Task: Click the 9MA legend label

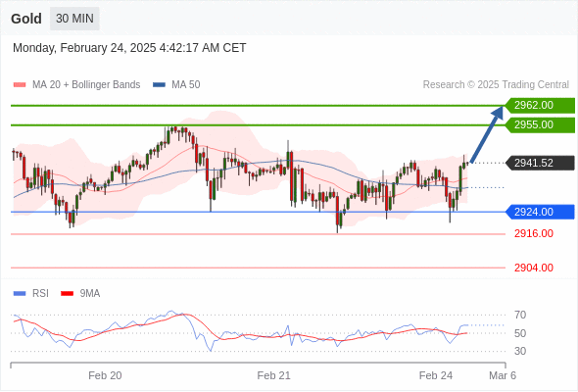Action: pos(90,294)
